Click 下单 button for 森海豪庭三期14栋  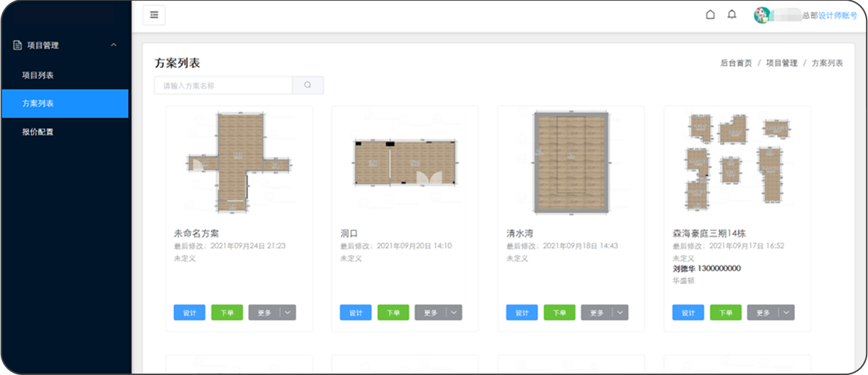pyautogui.click(x=726, y=313)
